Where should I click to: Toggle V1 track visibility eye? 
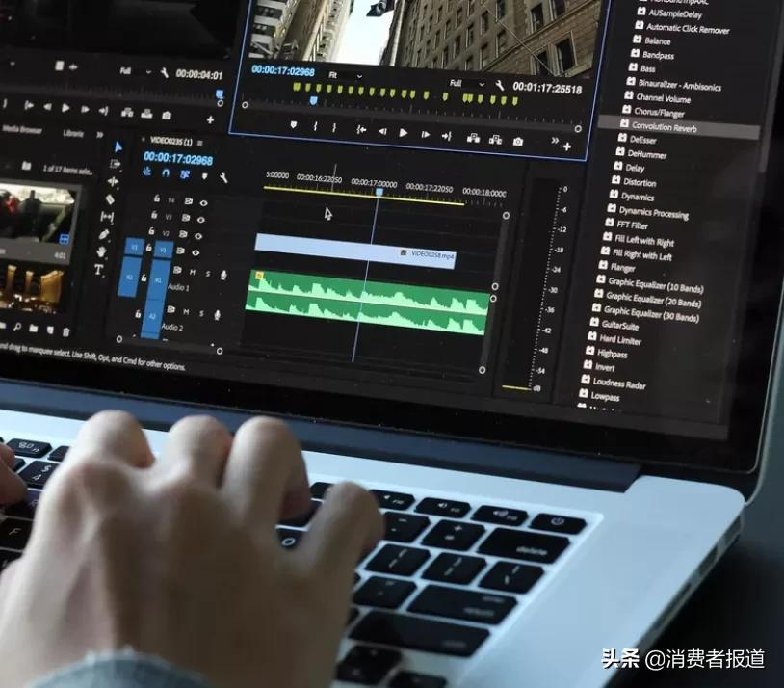click(196, 252)
